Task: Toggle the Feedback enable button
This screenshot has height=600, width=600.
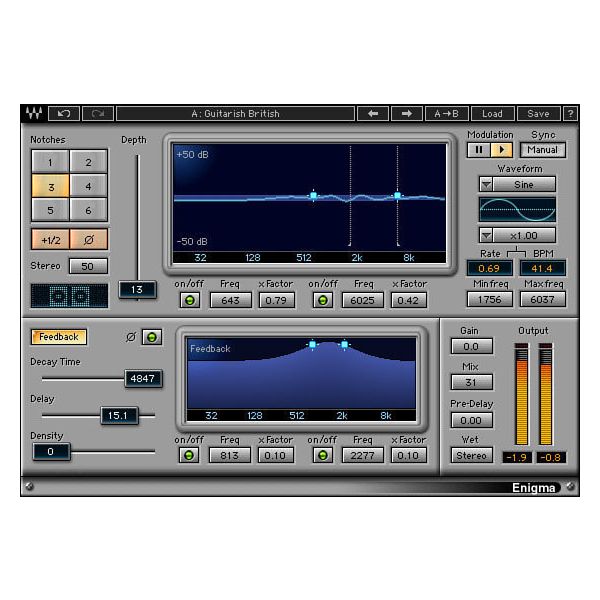Action: (59, 337)
